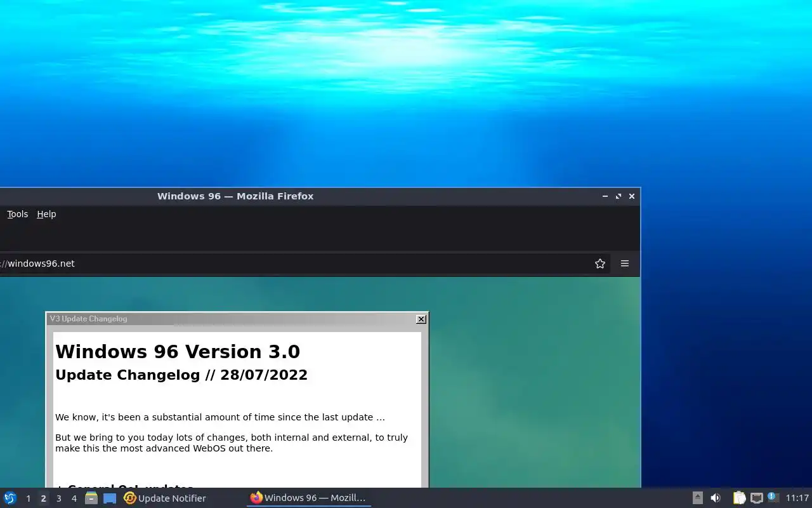Click the 'We know, it's been a substantial' paragraph
The image size is (812, 508).
coord(220,417)
